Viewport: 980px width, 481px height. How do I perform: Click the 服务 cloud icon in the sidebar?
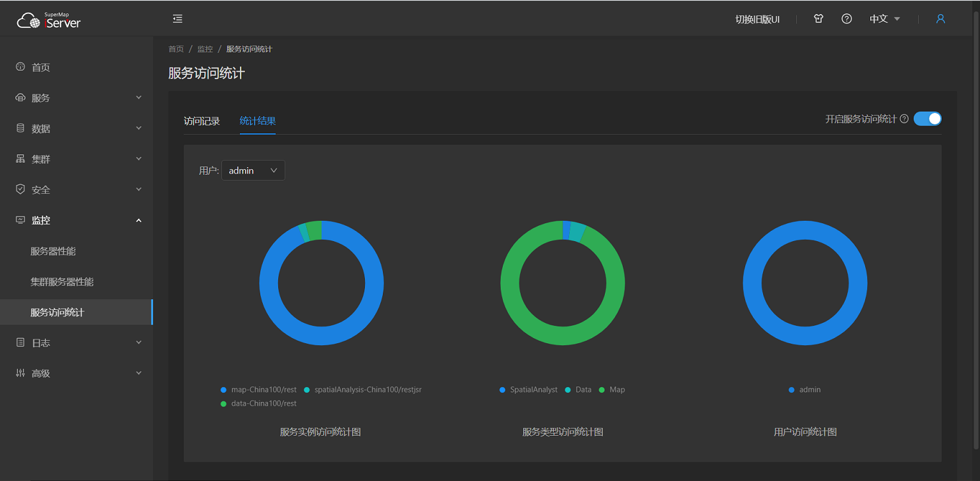click(20, 98)
